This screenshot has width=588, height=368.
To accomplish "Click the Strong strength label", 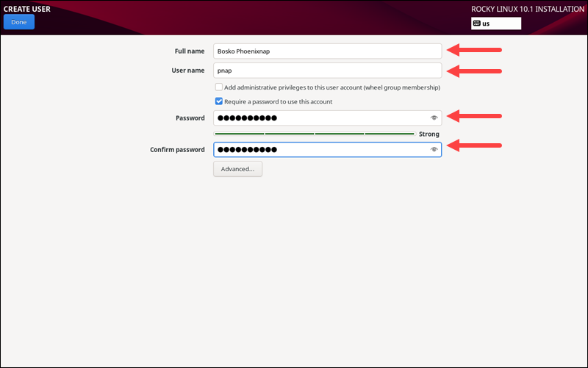I will coord(429,134).
